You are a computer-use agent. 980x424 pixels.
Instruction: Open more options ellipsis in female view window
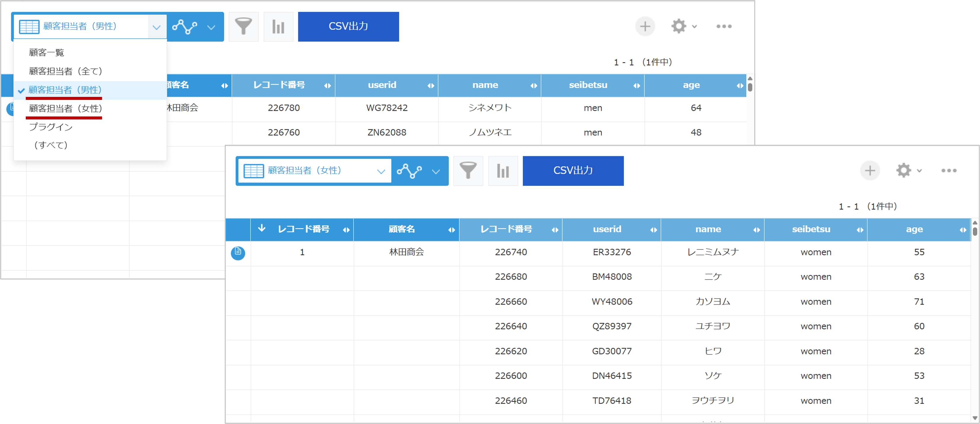click(948, 170)
